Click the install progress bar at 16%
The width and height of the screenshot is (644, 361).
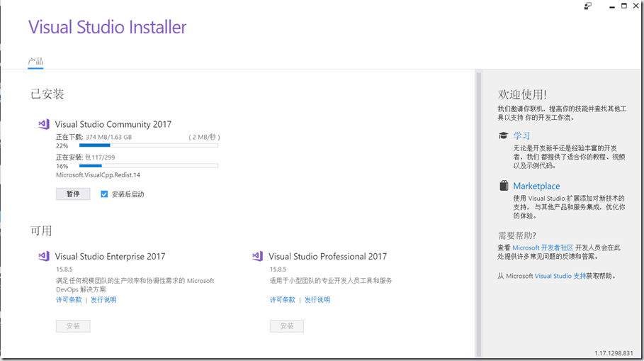[149, 166]
